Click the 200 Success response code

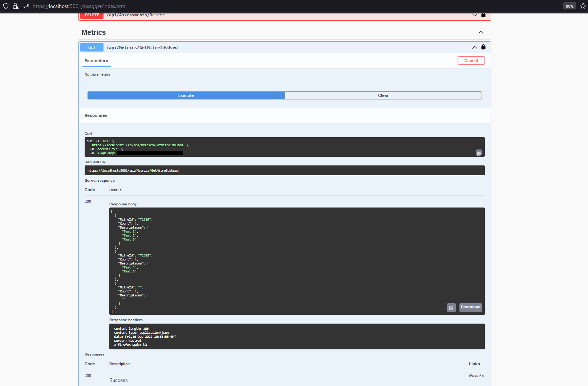click(x=88, y=375)
